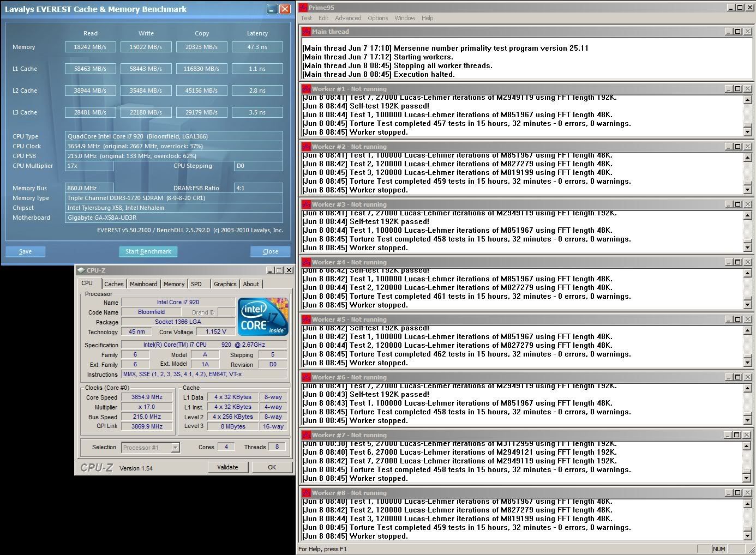Click the Validate button in CPU-Z
This screenshot has width=756, height=555.
227,467
